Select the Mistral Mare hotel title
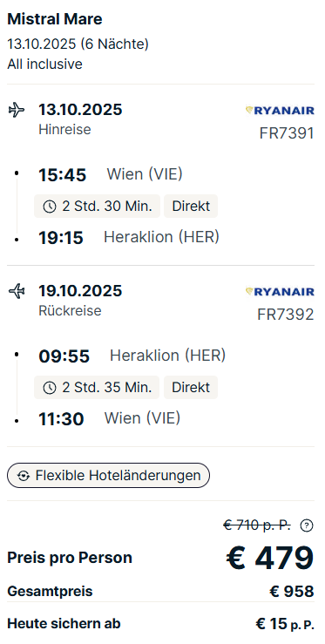Screen dimensions: 325x644 point(55,19)
